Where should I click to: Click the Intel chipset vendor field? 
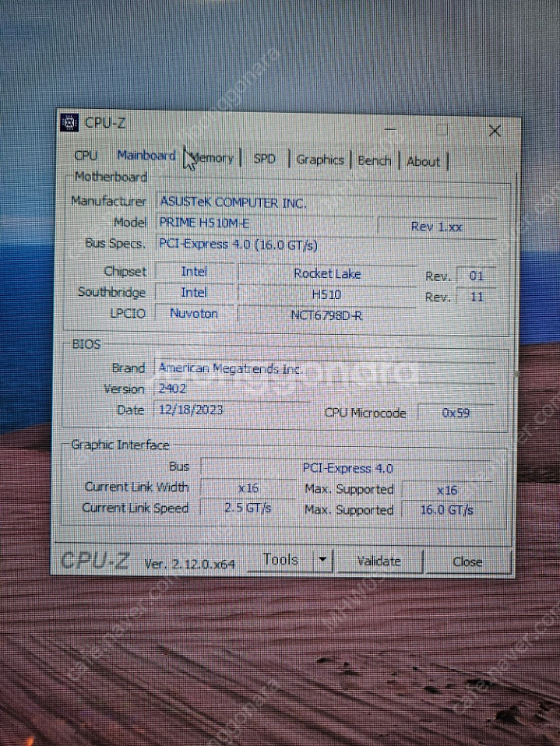194,271
